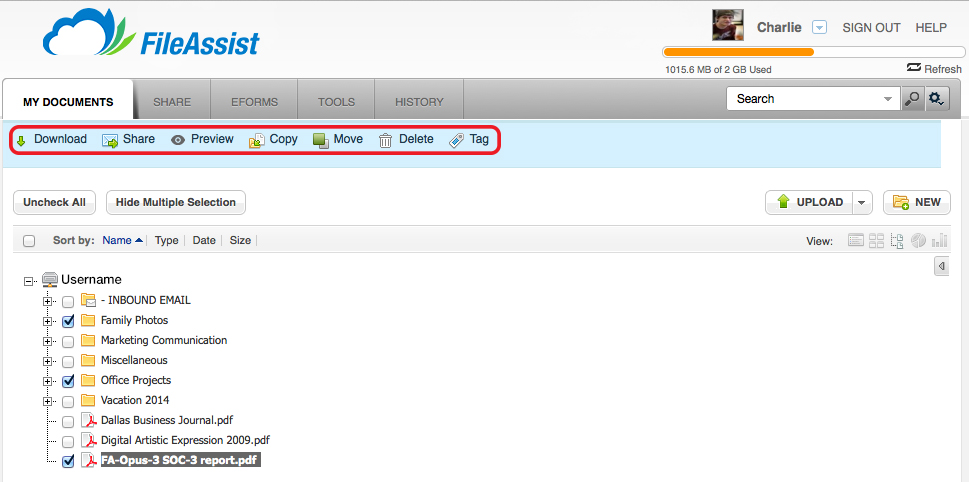This screenshot has width=969, height=482.
Task: Click the Refresh icon link
Action: [934, 69]
